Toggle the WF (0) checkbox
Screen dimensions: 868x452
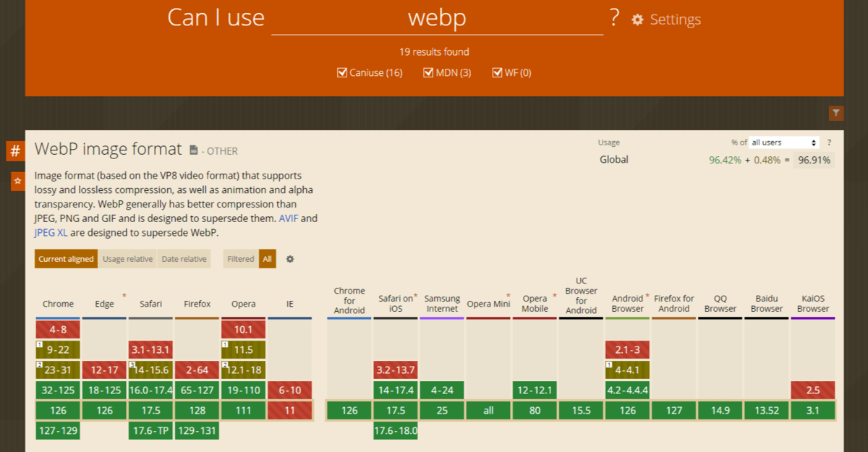coord(497,72)
